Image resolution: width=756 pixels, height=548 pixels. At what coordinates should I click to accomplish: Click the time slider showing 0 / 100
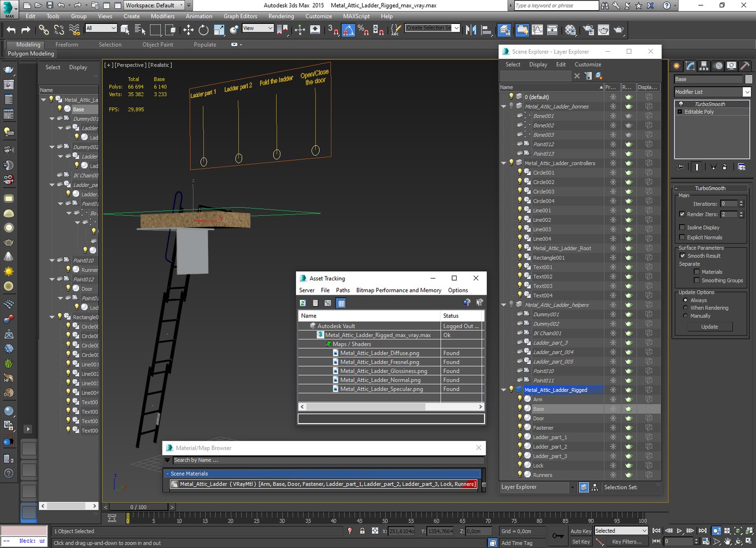pos(139,507)
